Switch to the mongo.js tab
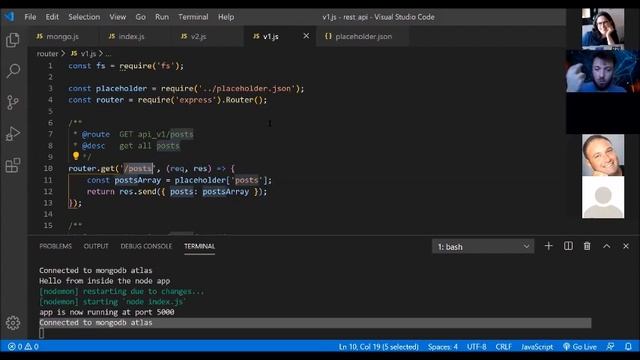The image size is (640, 360). pos(62,36)
